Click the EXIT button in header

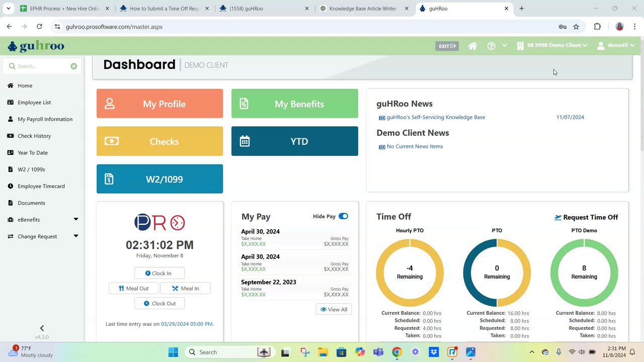pyautogui.click(x=447, y=46)
